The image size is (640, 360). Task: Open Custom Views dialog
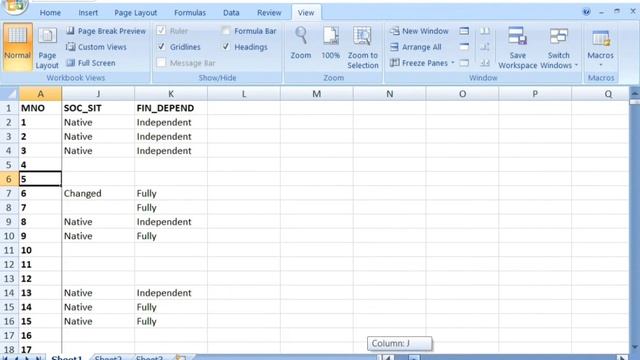click(x=96, y=47)
